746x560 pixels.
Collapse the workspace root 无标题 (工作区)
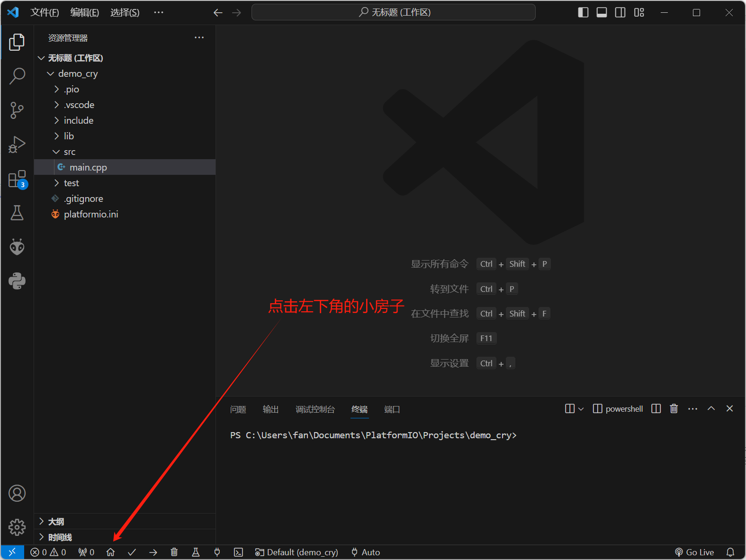125,58
